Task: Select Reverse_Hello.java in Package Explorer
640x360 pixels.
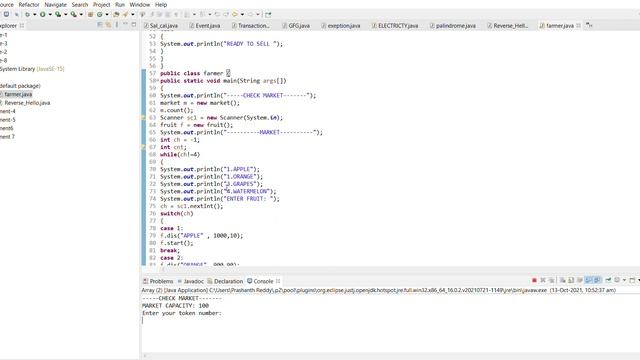Action: coord(27,103)
